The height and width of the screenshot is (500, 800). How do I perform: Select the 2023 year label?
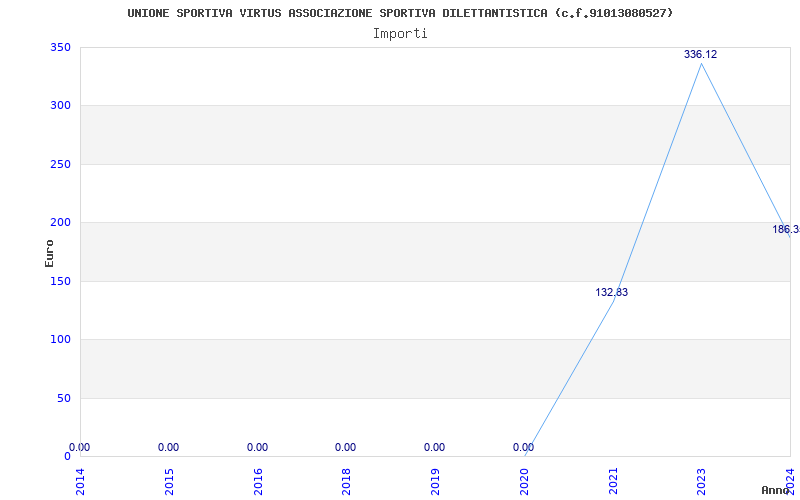click(x=702, y=482)
